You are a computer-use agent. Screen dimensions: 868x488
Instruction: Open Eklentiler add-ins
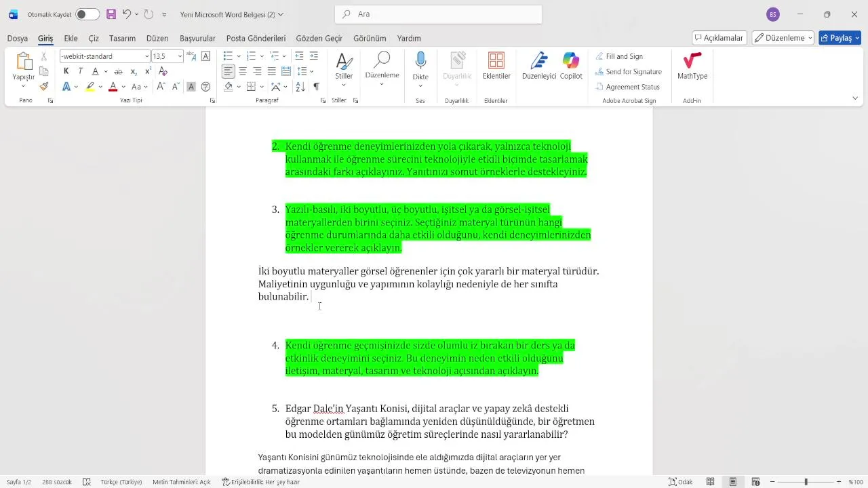pos(496,66)
